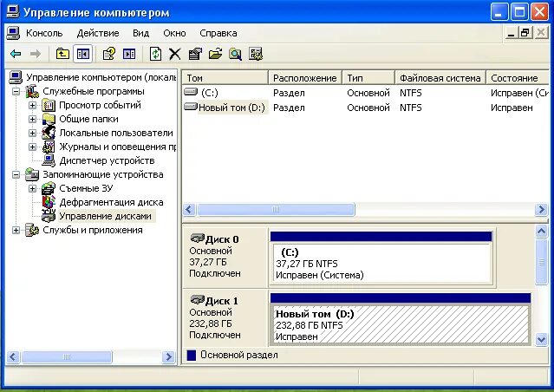Click the Съемные ЗУ icon

pyautogui.click(x=49, y=188)
